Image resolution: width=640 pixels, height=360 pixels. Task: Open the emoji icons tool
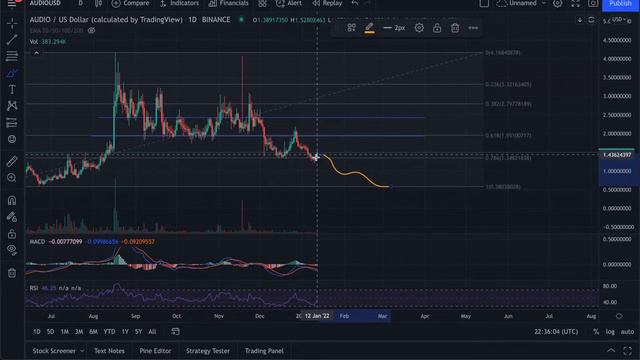click(12, 139)
